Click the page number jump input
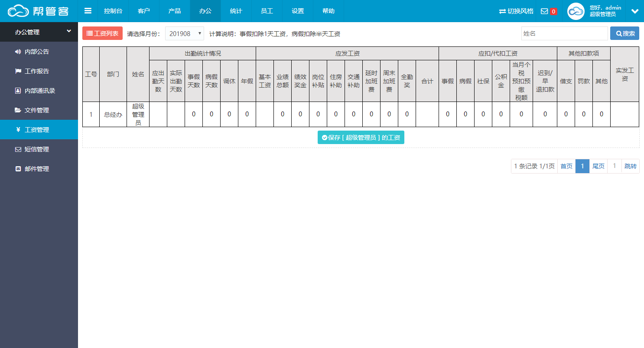Screen dimensions: 644x348 [x=615, y=166]
